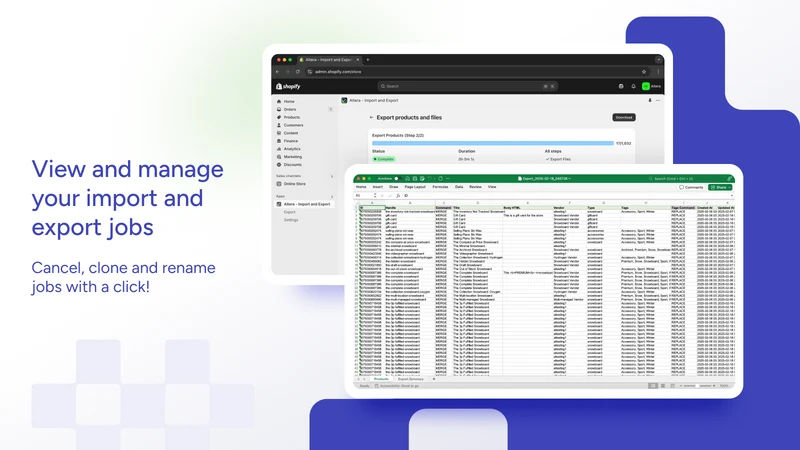800x450 pixels.
Task: Open the Excel Data ribbon tab
Action: pos(459,187)
